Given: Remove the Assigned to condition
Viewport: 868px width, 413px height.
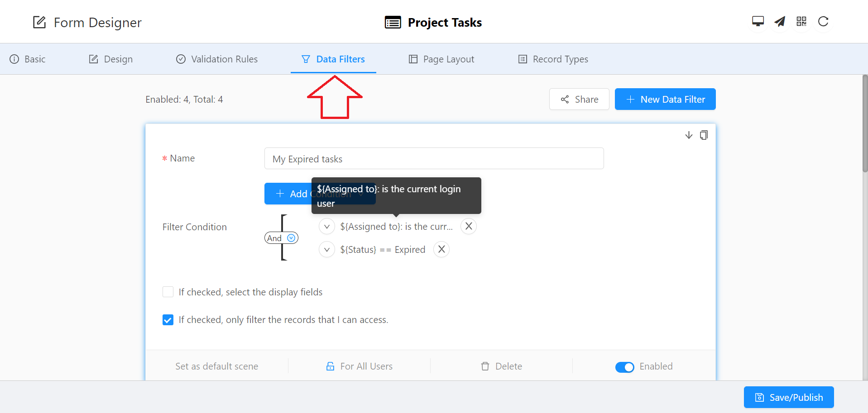Looking at the screenshot, I should pyautogui.click(x=469, y=226).
